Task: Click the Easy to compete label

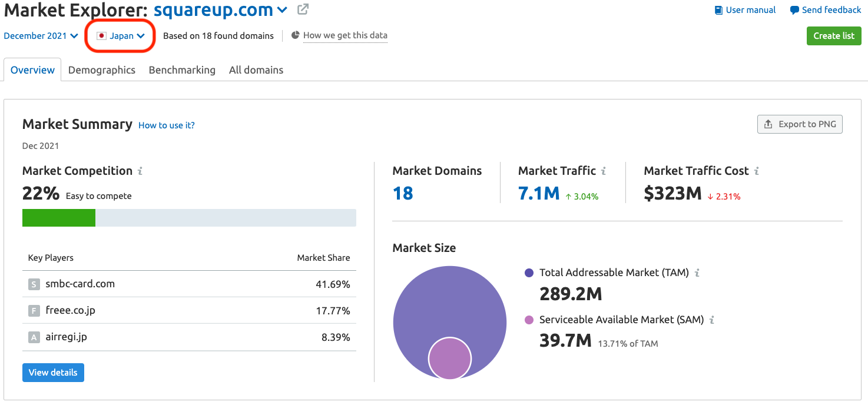Action: pos(98,196)
